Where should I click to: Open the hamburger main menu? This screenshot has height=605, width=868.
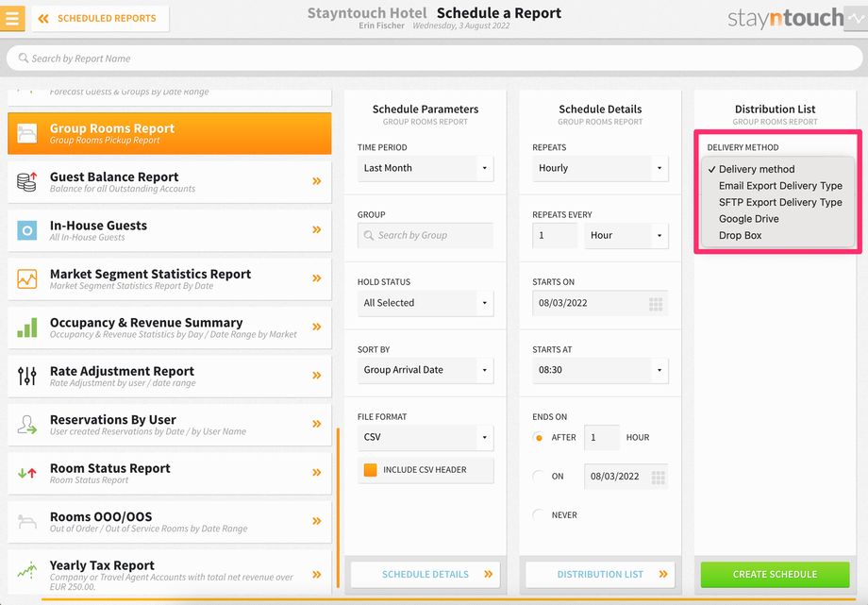pyautogui.click(x=12, y=18)
